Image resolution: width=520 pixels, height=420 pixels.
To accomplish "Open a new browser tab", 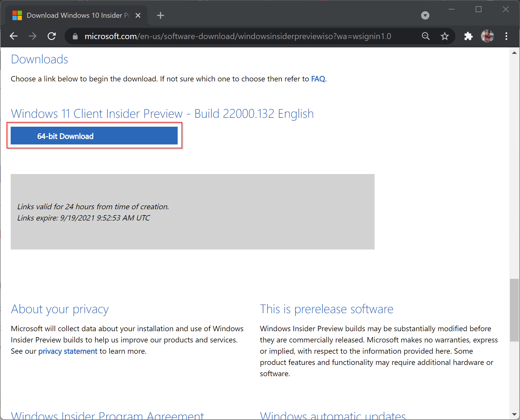I will click(161, 15).
